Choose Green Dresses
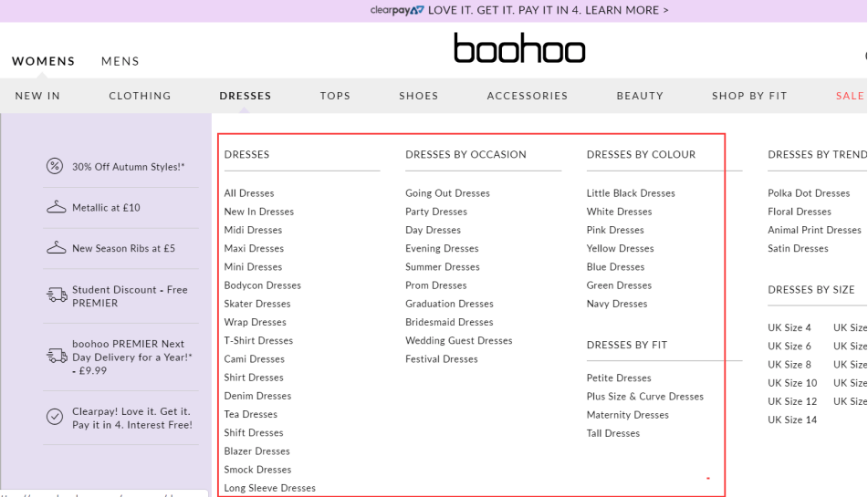Image resolution: width=868 pixels, height=497 pixels. click(619, 285)
